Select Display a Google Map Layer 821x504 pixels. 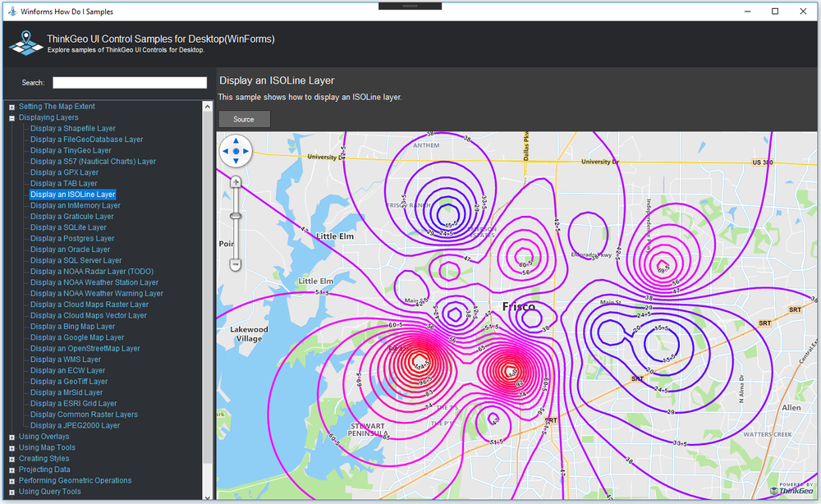pyautogui.click(x=77, y=337)
